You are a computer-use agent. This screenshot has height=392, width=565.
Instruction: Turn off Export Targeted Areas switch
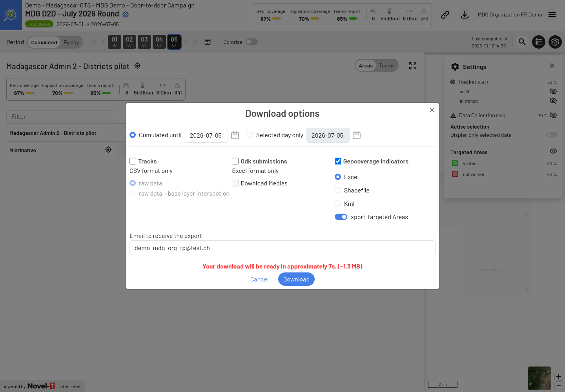click(341, 217)
